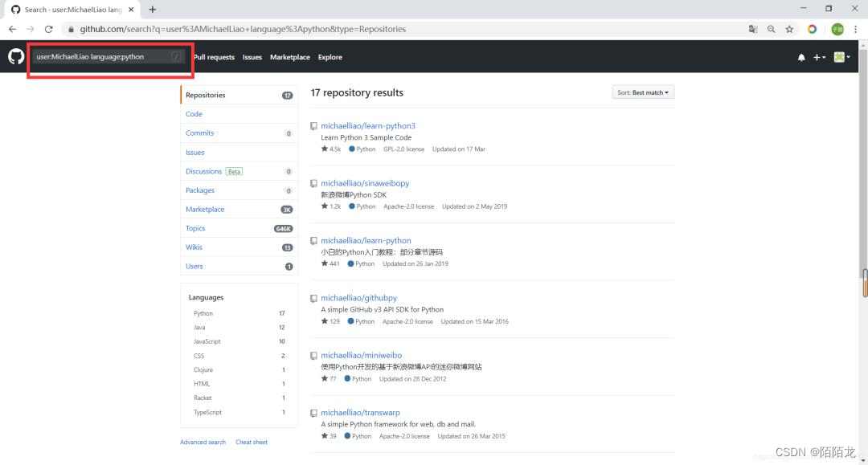This screenshot has height=465, width=868.
Task: Bookmark this page with the star
Action: click(x=789, y=29)
